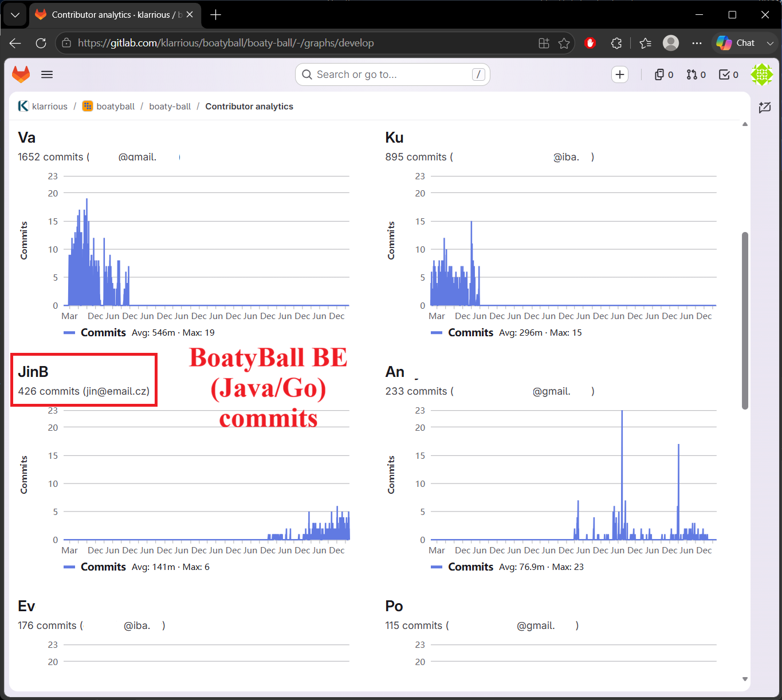Open the tab search dropdown
This screenshot has width=782, height=700.
[x=15, y=15]
